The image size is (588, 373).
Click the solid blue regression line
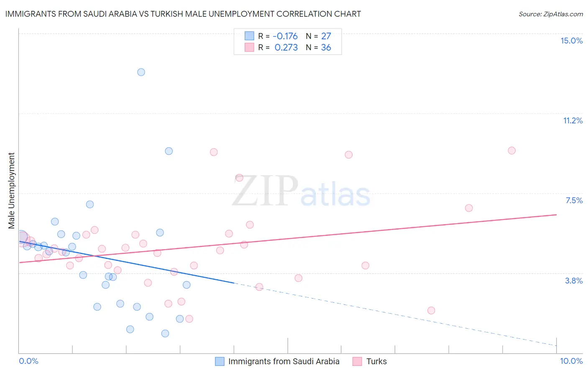(126, 262)
